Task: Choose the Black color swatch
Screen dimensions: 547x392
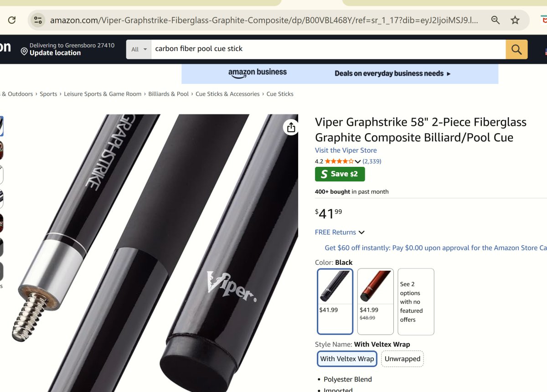Action: point(335,301)
